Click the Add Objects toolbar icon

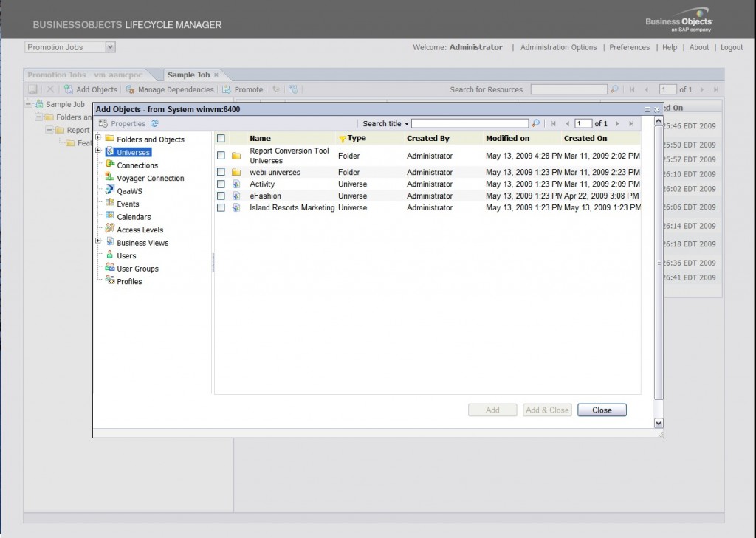tap(69, 89)
